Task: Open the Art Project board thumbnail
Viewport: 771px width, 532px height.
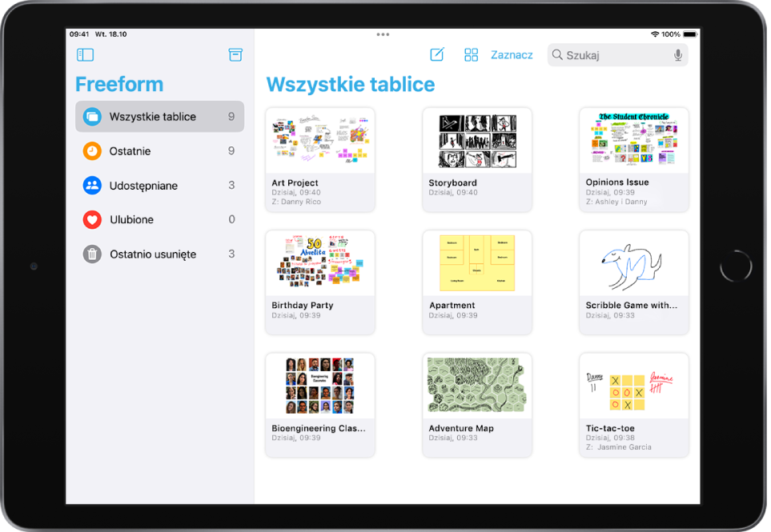Action: [x=320, y=141]
